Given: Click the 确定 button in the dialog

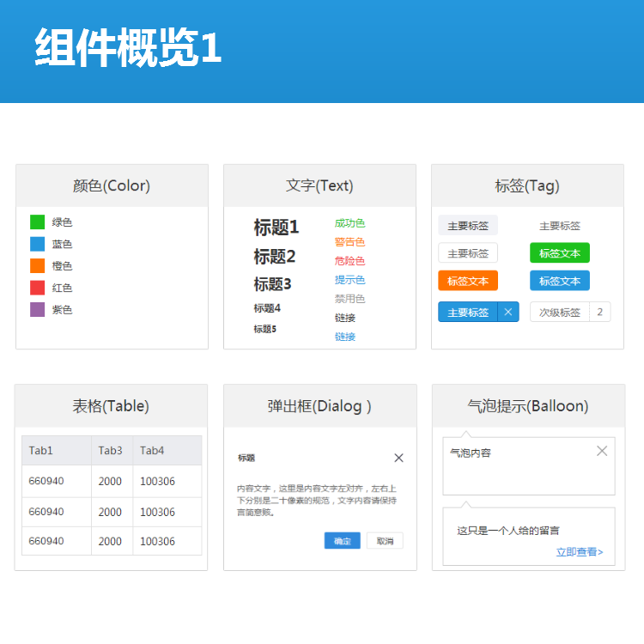Looking at the screenshot, I should click(x=342, y=540).
